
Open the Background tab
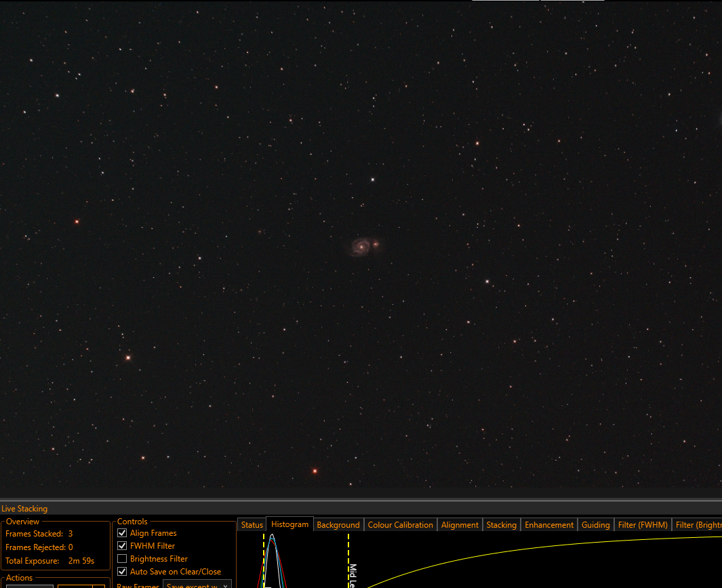[x=338, y=524]
